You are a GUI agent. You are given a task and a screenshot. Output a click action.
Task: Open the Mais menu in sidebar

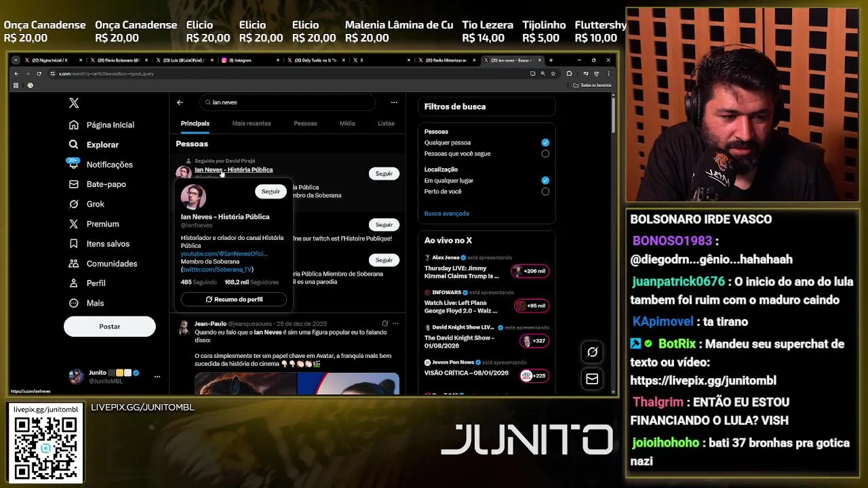pos(86,303)
